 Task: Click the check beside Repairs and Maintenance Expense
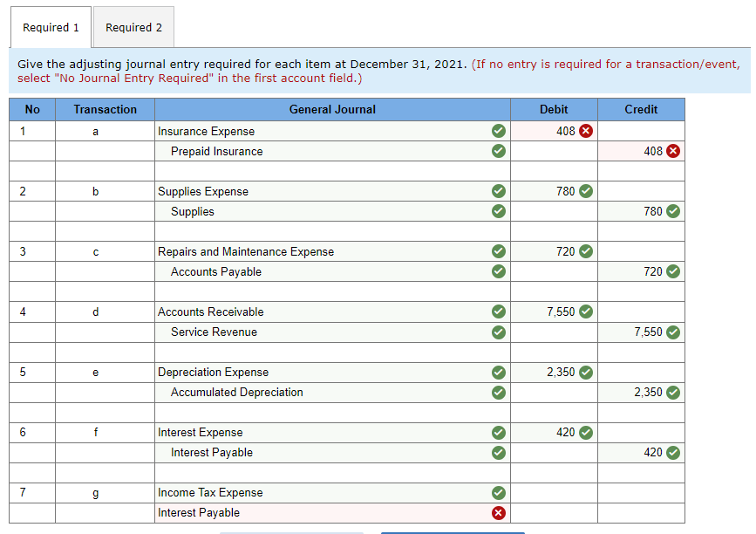point(499,251)
